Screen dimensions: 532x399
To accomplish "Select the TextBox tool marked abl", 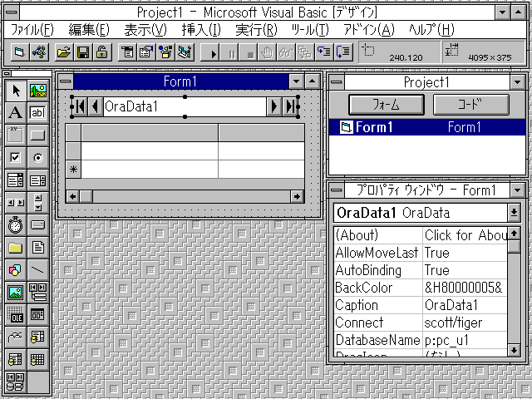I will [38, 113].
